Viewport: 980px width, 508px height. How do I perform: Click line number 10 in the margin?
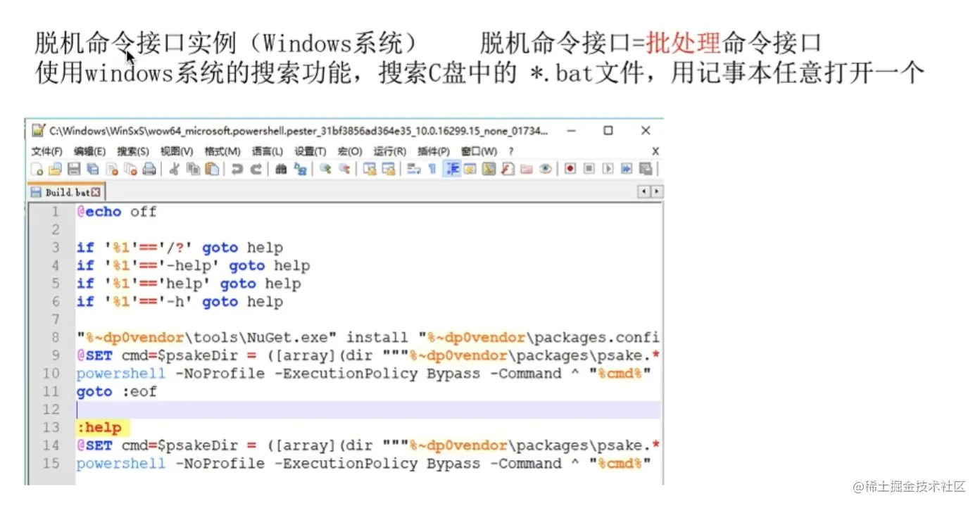click(x=51, y=374)
